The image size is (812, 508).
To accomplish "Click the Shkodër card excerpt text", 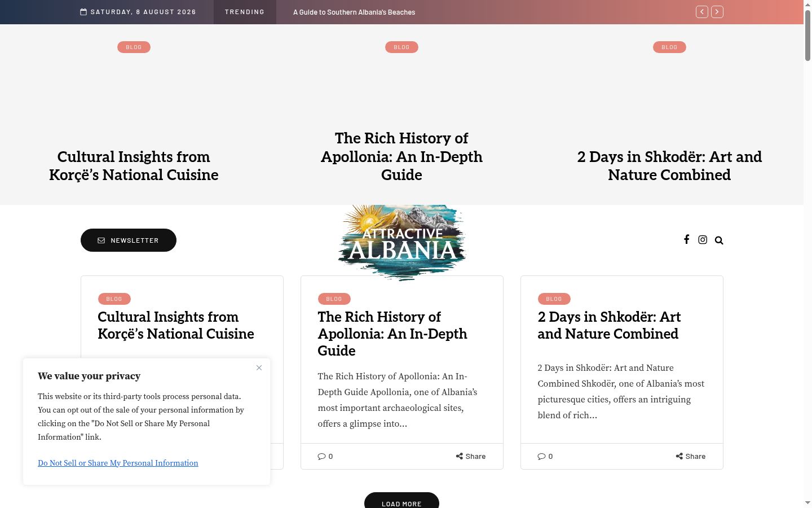I will point(621,392).
